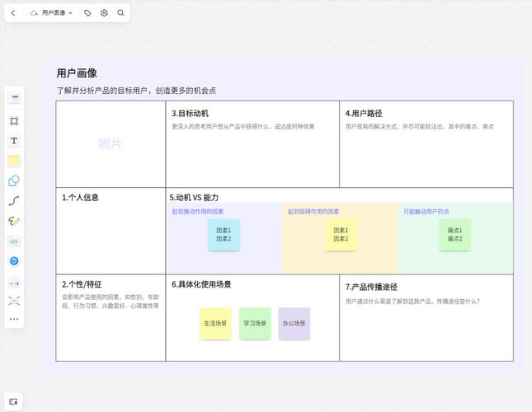Click the cloud sync status icon
The height and width of the screenshot is (412, 532).
click(x=34, y=13)
